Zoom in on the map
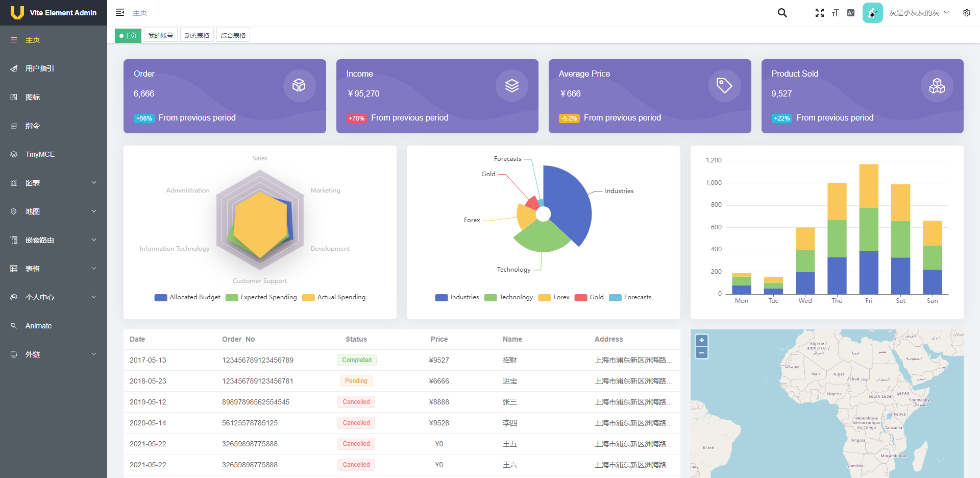Screen dimensions: 980x478 point(702,340)
